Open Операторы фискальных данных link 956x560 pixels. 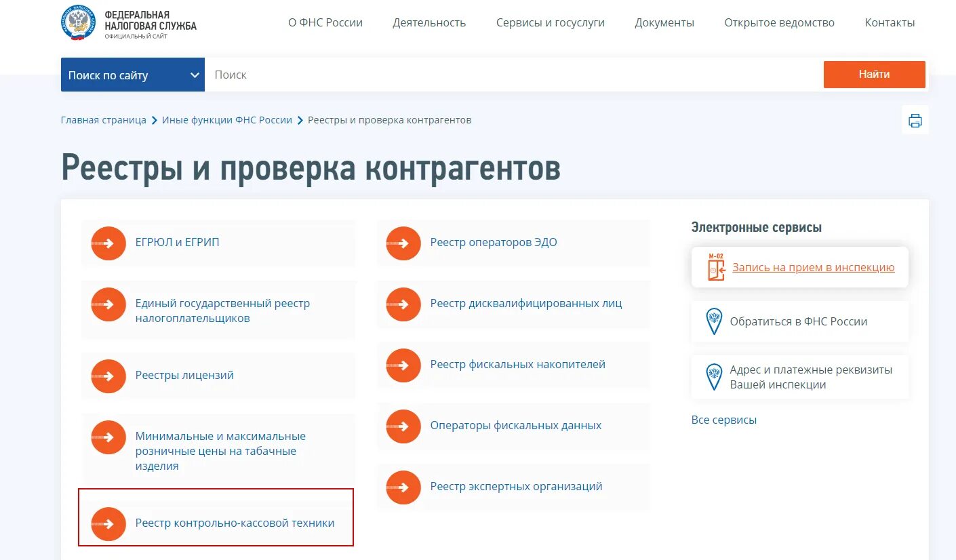pos(516,425)
